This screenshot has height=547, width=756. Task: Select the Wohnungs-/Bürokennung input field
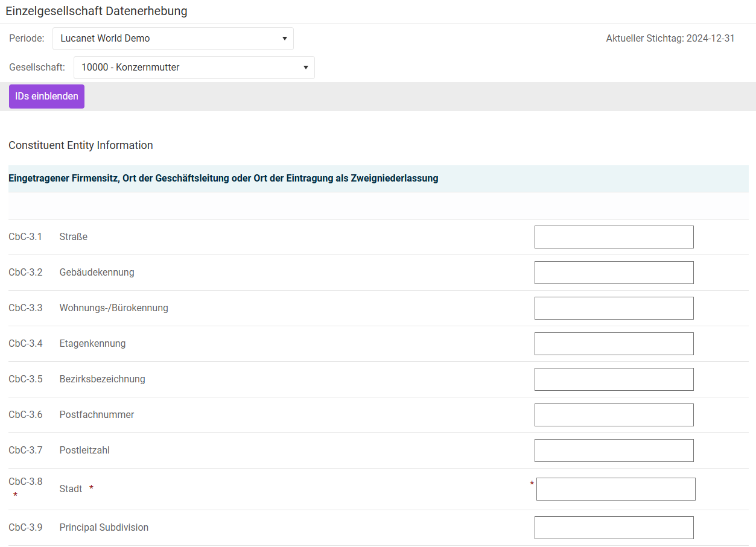click(614, 308)
